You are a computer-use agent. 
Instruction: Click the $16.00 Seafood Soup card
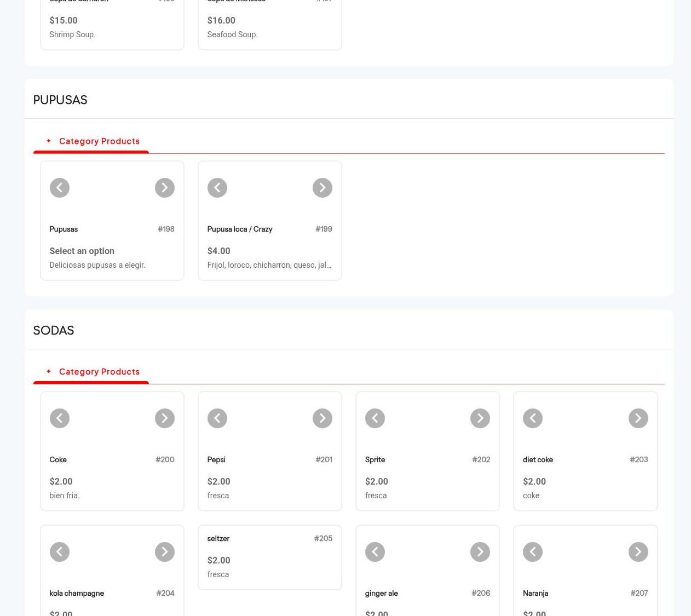[x=269, y=26]
